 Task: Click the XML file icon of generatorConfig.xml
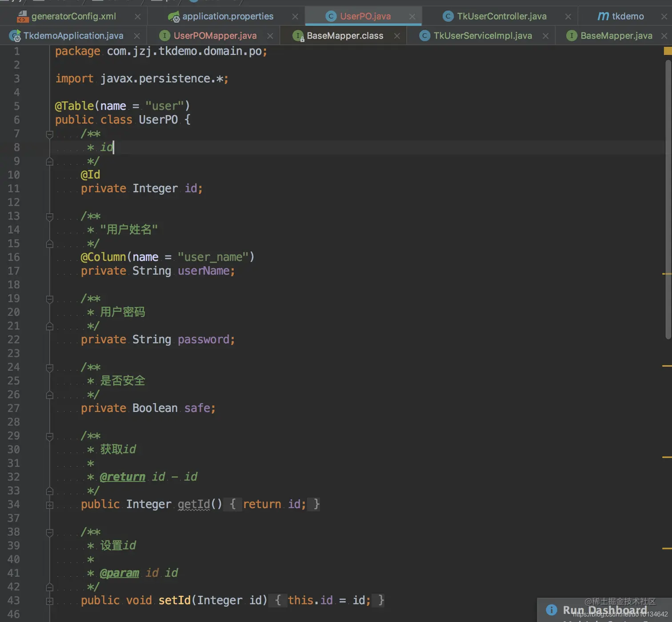coord(22,16)
